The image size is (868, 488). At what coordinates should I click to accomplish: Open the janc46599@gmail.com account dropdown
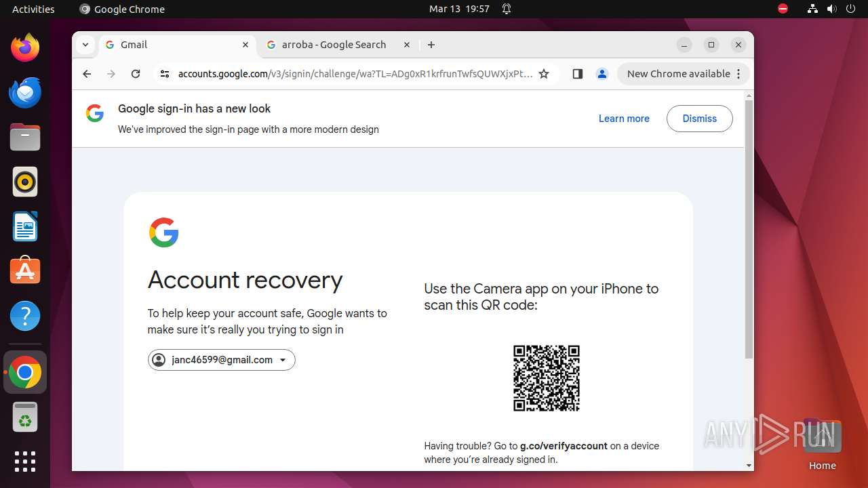[221, 360]
